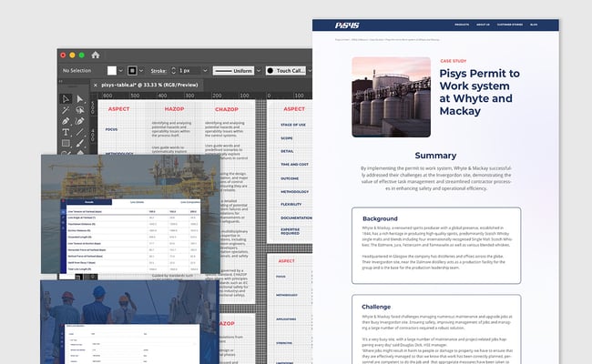Open the About Us menu item

[483, 25]
